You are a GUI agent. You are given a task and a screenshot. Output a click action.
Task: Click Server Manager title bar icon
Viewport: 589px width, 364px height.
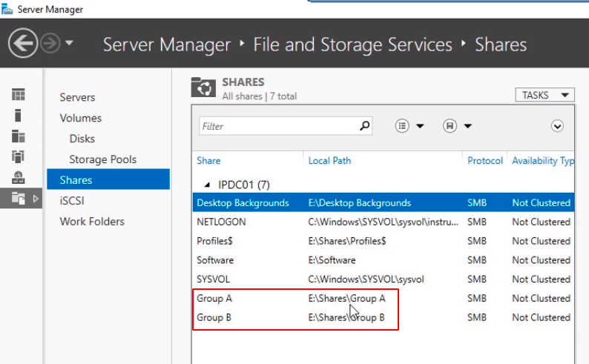point(7,9)
